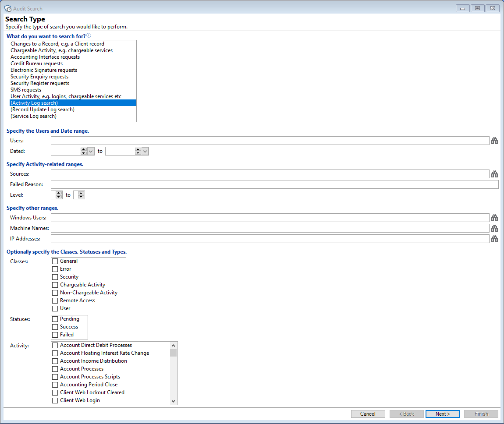The width and height of the screenshot is (504, 424).
Task: Click Audit Search title bar app icon
Action: (7, 8)
